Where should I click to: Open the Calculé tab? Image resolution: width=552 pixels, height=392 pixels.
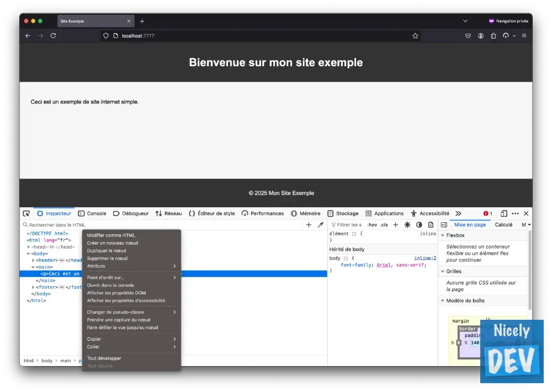(x=503, y=224)
